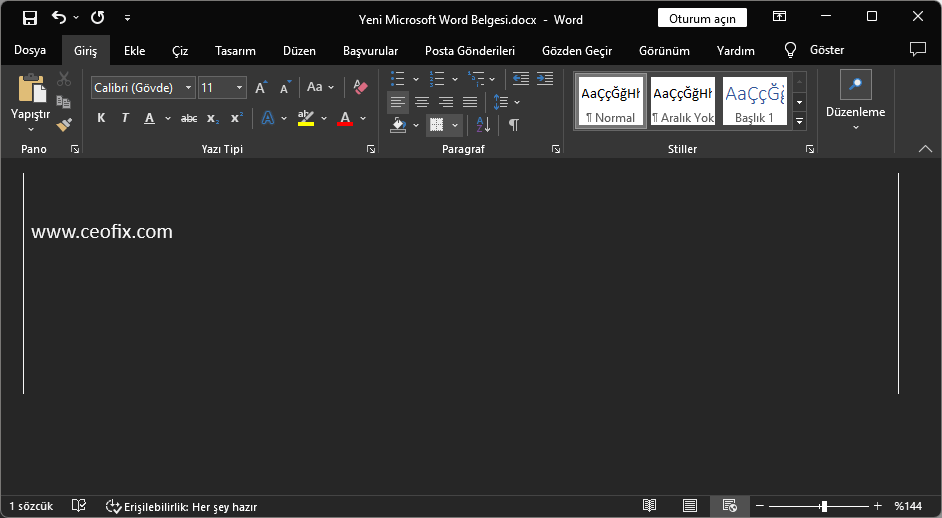Image resolution: width=942 pixels, height=518 pixels.
Task: Apply the Normal style
Action: 610,101
